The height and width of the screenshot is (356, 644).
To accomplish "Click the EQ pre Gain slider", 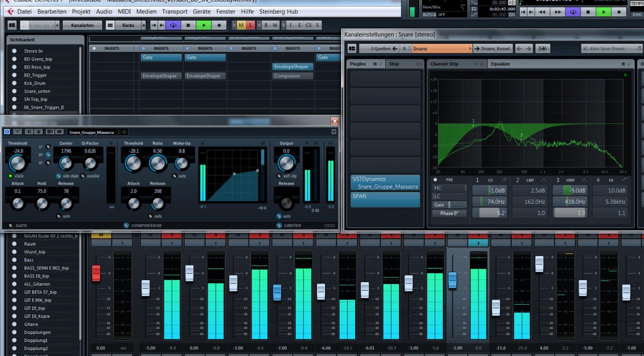I will click(449, 205).
